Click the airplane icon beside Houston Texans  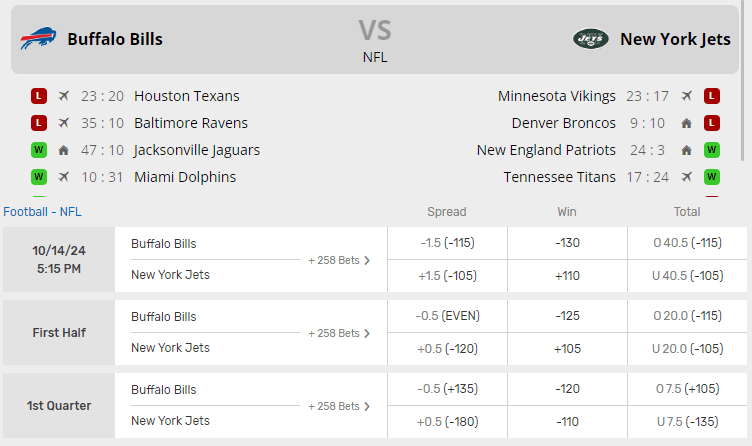click(64, 96)
